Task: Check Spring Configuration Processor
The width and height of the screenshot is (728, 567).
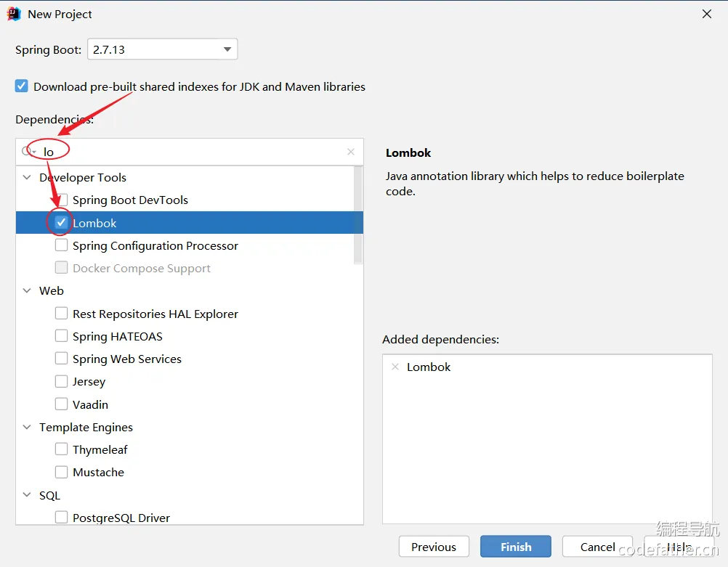Action: point(61,245)
